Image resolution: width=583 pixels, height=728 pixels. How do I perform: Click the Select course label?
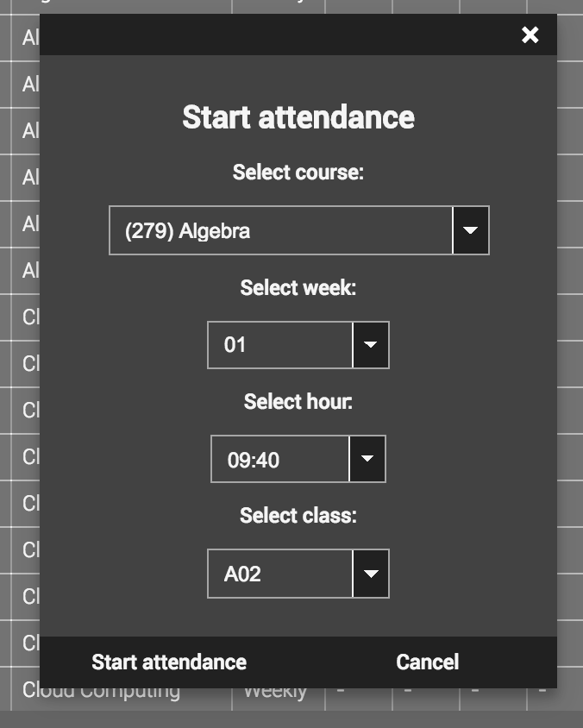click(298, 172)
